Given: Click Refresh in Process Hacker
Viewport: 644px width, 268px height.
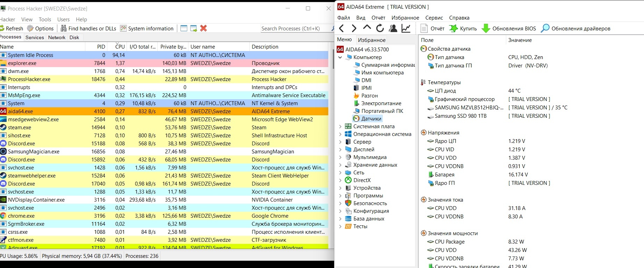Looking at the screenshot, I should click(x=12, y=29).
